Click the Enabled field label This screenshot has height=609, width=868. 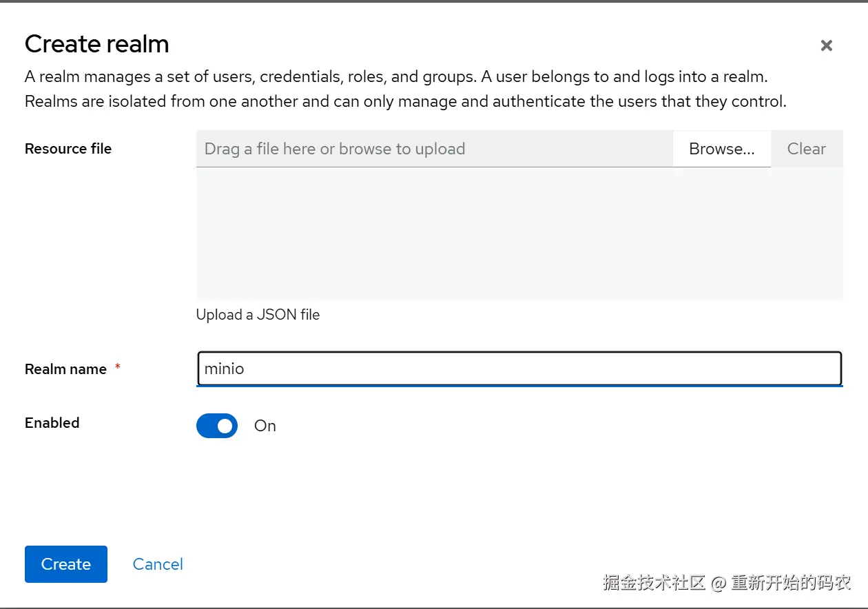pos(52,423)
